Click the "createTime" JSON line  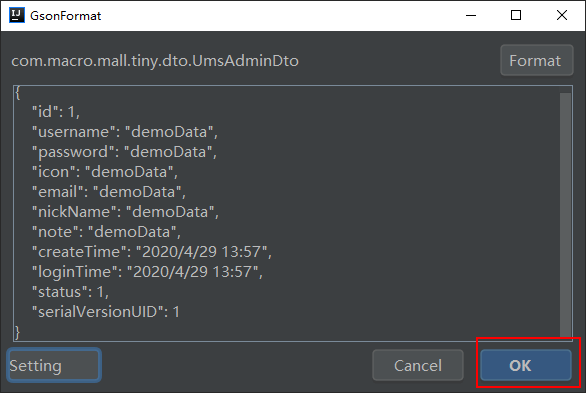[151, 252]
